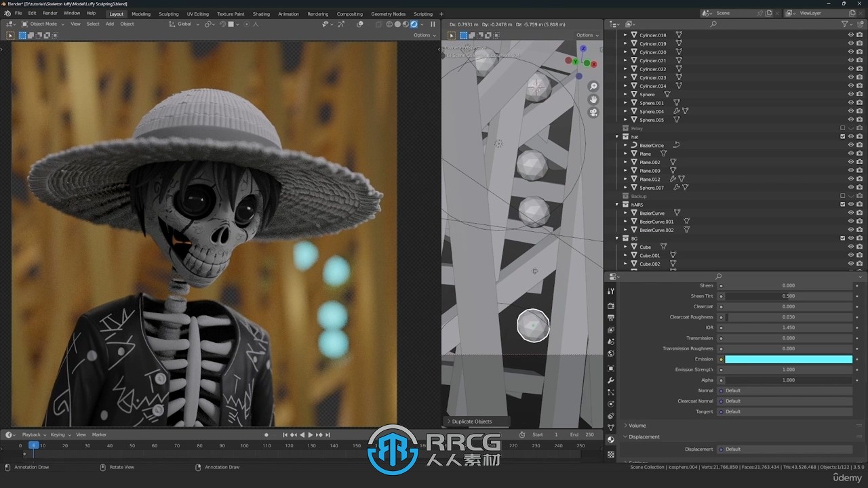Switch to the Shading workspace tab
The height and width of the screenshot is (488, 868).
[261, 14]
